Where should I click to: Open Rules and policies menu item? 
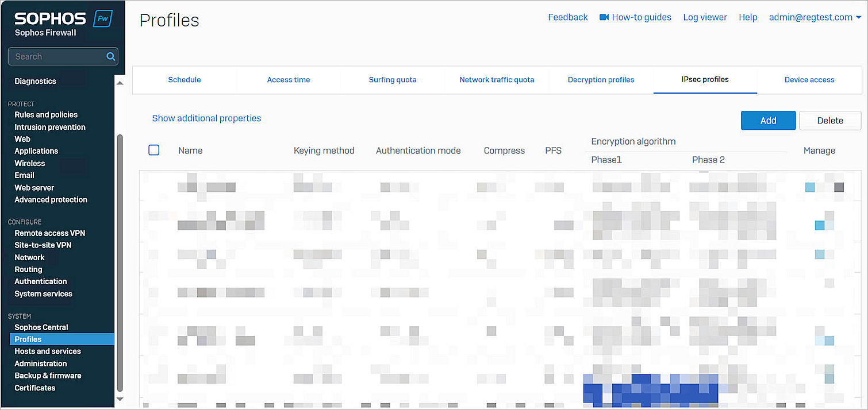(46, 115)
